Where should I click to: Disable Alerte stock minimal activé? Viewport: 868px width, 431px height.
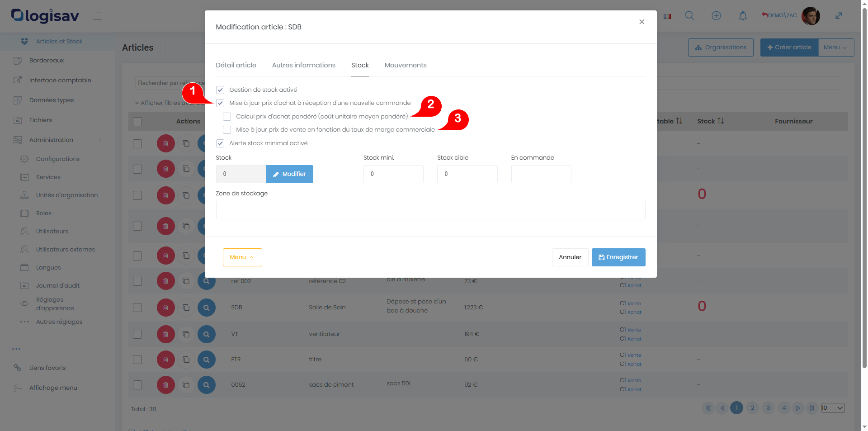(220, 143)
